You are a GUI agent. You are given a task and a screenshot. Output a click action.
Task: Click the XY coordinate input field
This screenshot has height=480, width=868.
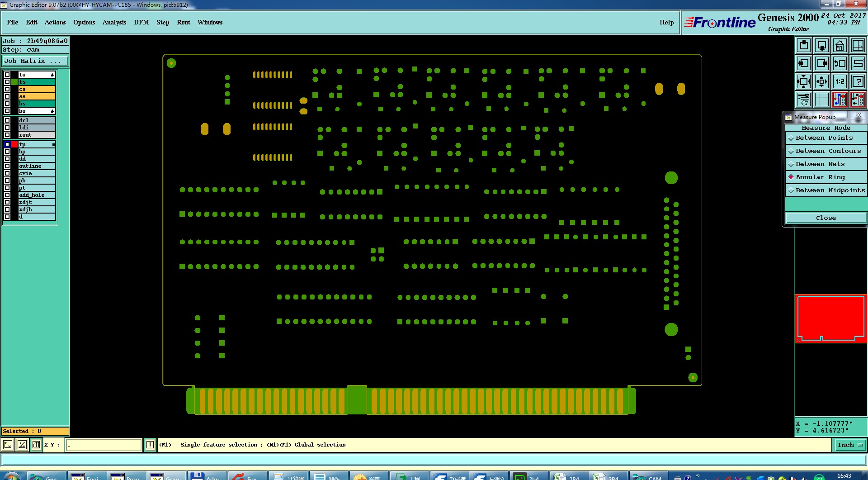[104, 445]
